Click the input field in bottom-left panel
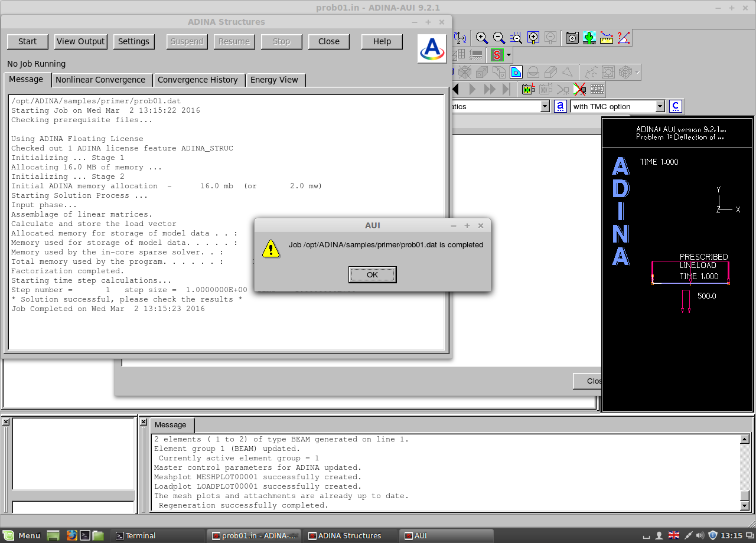 [x=74, y=507]
